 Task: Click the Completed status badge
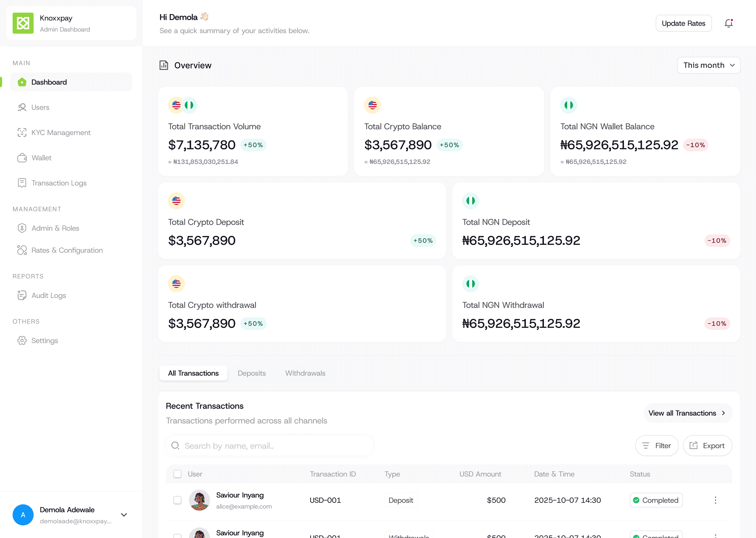click(x=656, y=500)
